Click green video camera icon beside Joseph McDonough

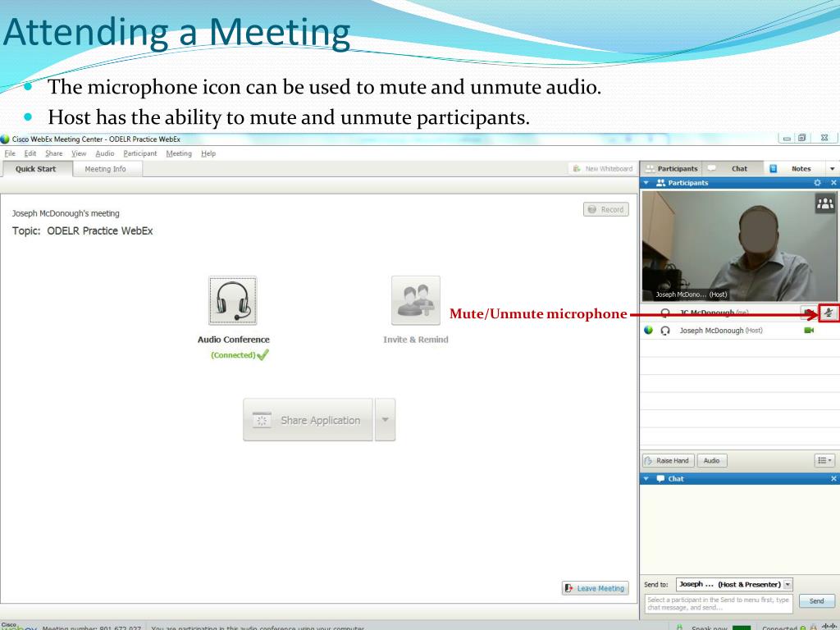click(809, 331)
